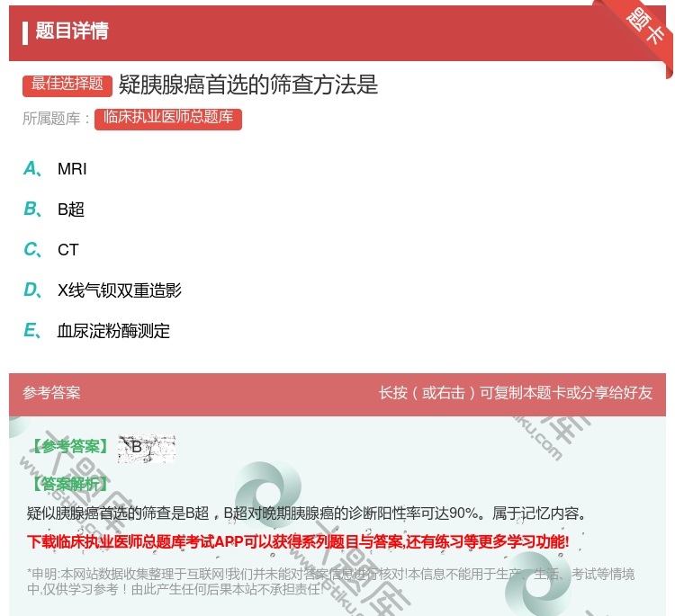Viewport: 675px width, 616px height.
Task: Click the 最佳选择题 question type badge
Action: click(x=67, y=85)
